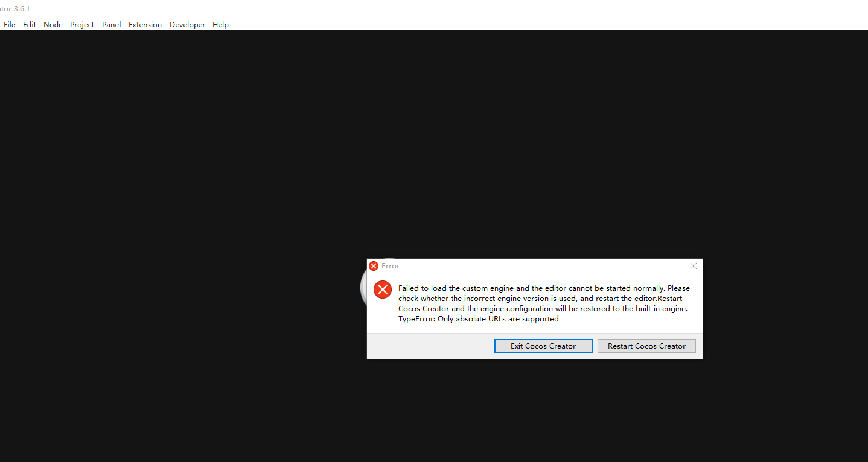The image size is (868, 462).
Task: Open the File menu
Action: coord(10,25)
